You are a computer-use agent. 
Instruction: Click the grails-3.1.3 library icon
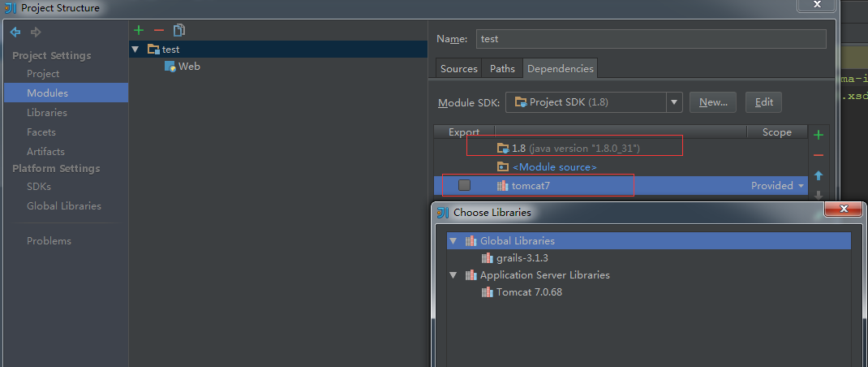pyautogui.click(x=488, y=257)
